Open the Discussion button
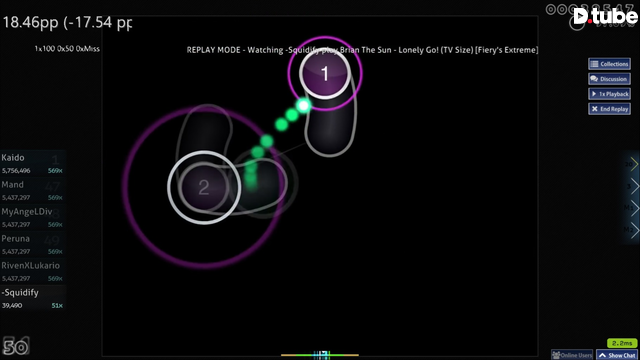 tap(609, 79)
